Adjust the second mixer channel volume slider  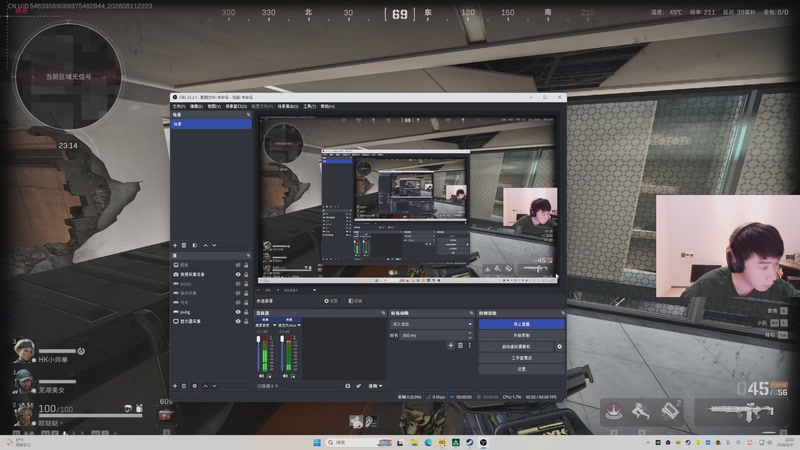[x=282, y=354]
